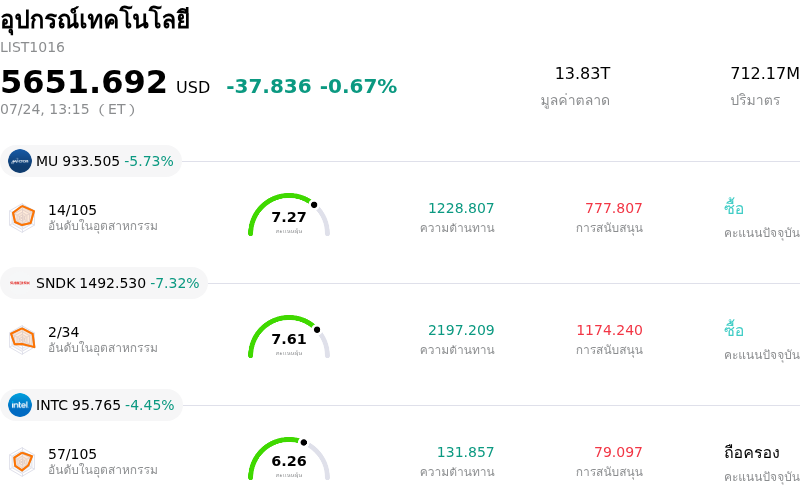Viewport: 800px width, 499px height.
Task: Click the Intel logo icon
Action: pos(20,405)
